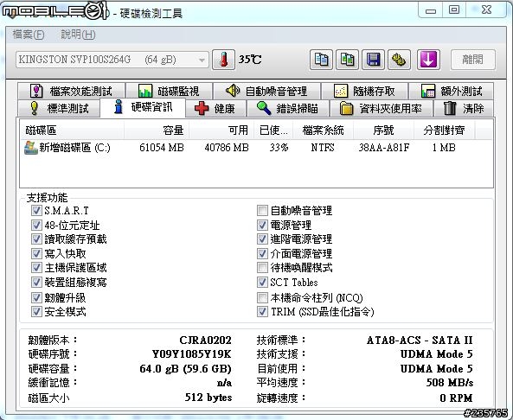Click the 64.0 gB (59.6 GB) capacity value
Screen dimensions: 513x420
185,369
